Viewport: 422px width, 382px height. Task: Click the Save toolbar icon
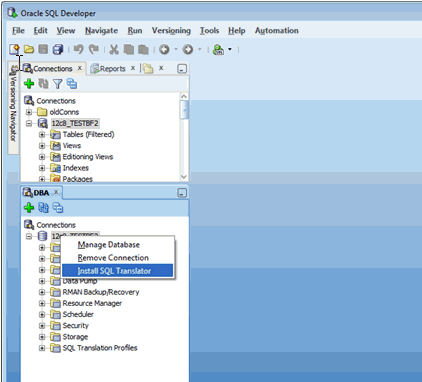tap(43, 49)
